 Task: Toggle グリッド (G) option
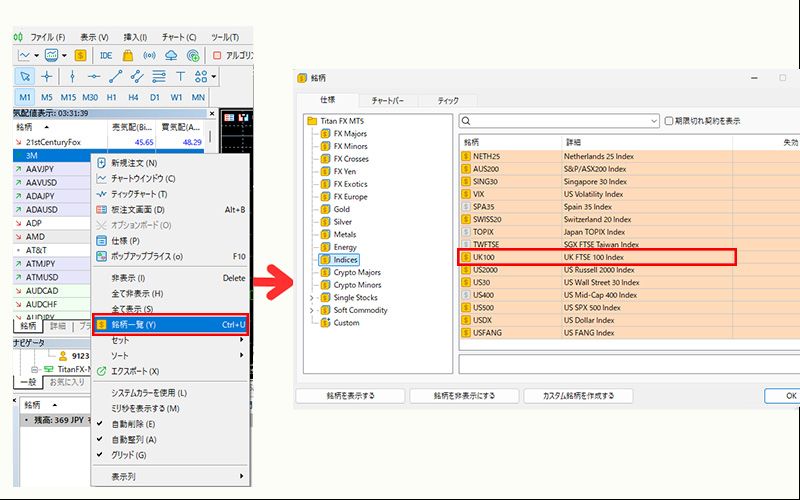pyautogui.click(x=128, y=455)
